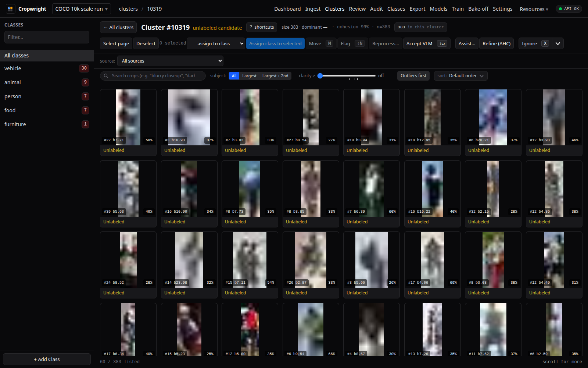Open the Export page

[x=417, y=9]
